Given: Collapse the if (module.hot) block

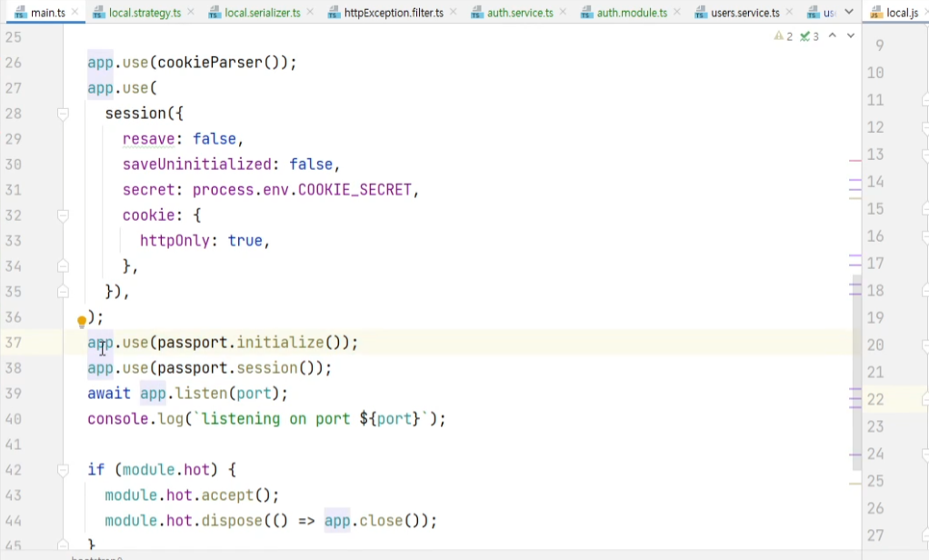Looking at the screenshot, I should point(63,470).
